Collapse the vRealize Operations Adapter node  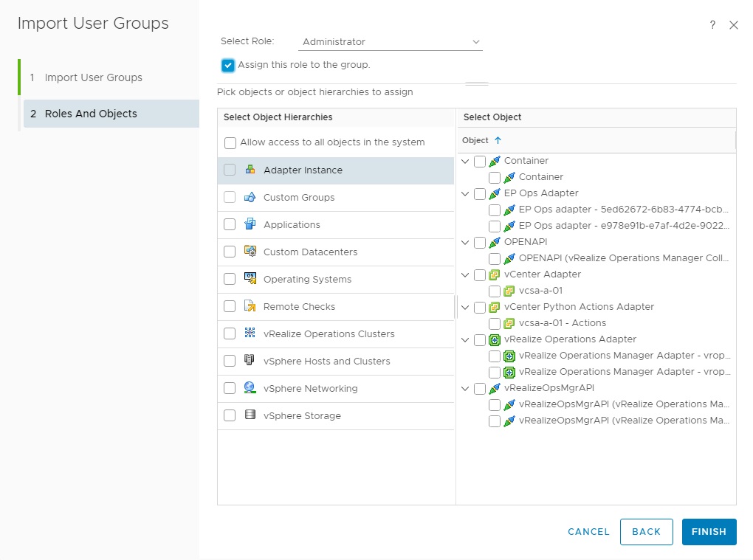[465, 339]
